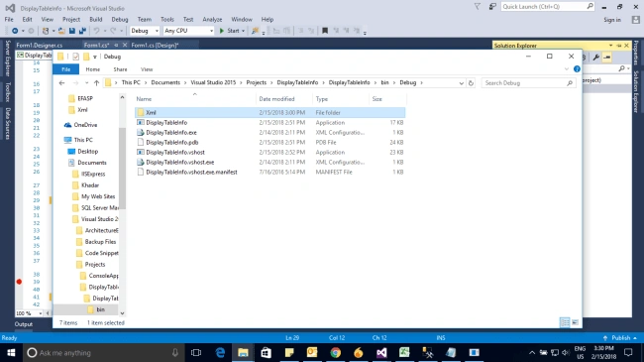Select DisplayTableInfo.pdb file

coord(172,143)
